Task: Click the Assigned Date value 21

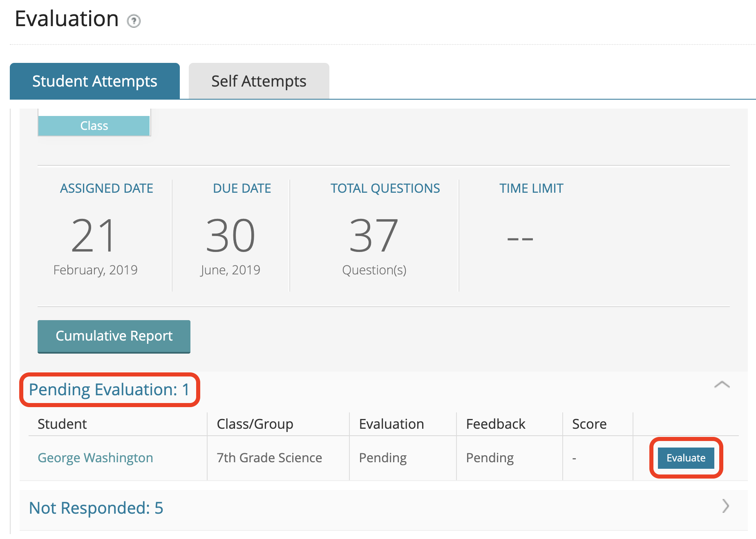Action: (94, 236)
